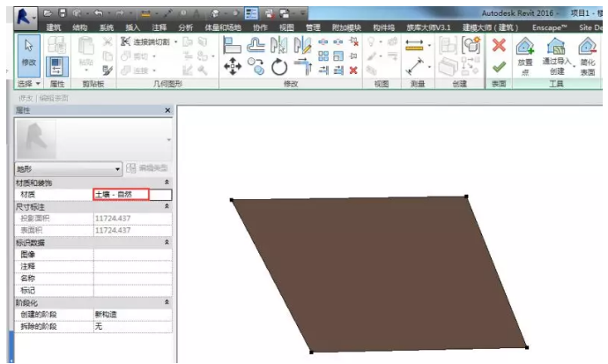The width and height of the screenshot is (608, 364).
Task: Click the 简化表面 (Simplify Surface) icon
Action: (588, 55)
